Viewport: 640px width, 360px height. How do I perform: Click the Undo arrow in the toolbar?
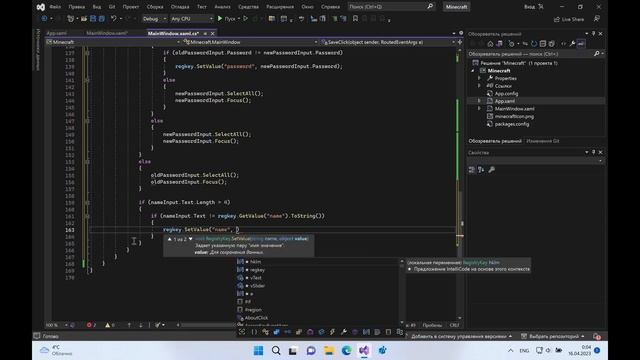[113, 19]
